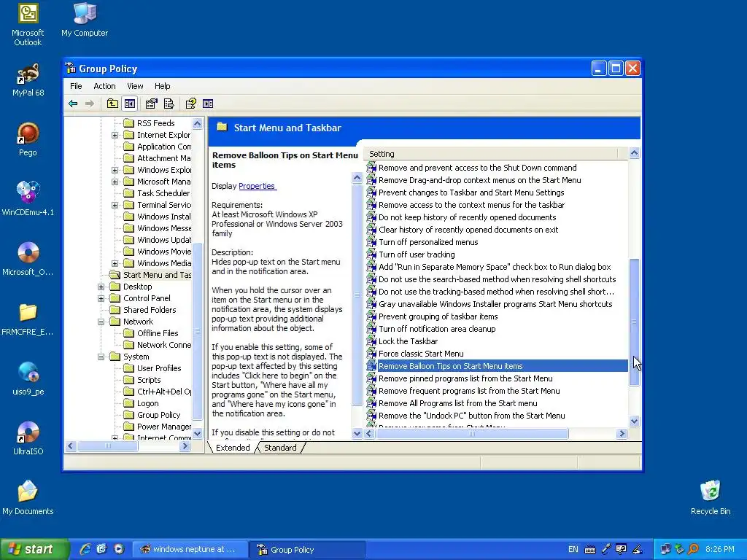
Task: Open the File menu
Action: [76, 86]
